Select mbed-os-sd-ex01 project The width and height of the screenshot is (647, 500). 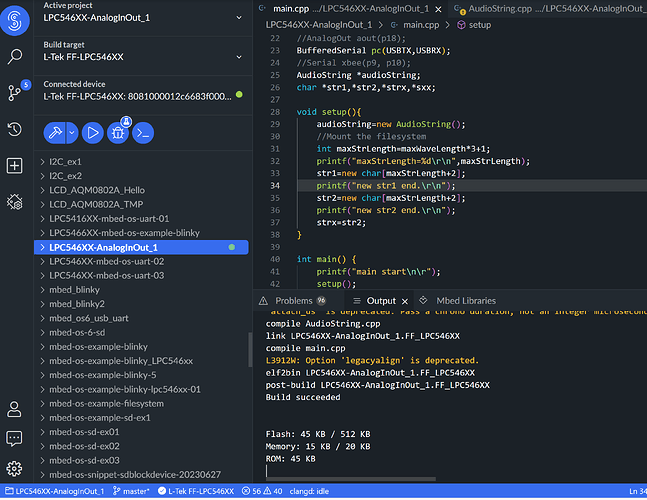pos(143,432)
